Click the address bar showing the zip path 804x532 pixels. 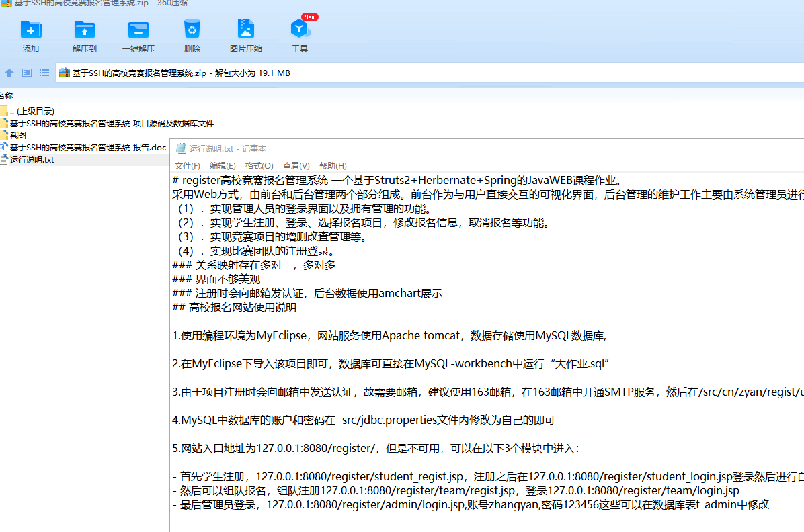point(430,73)
